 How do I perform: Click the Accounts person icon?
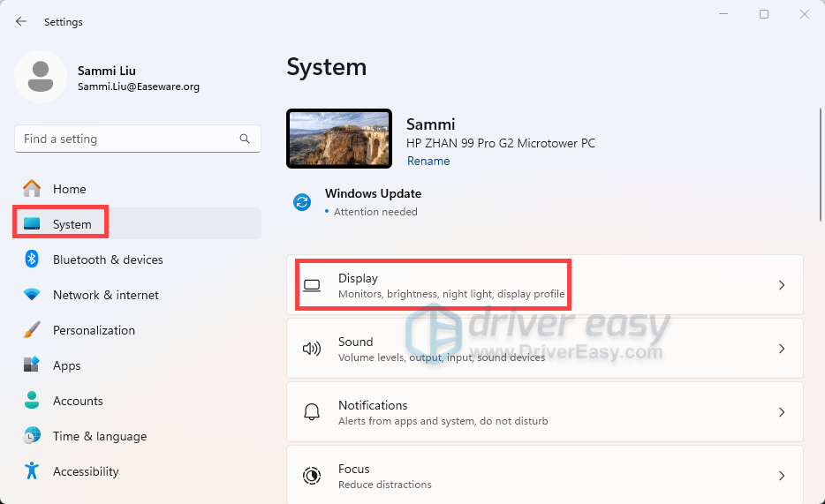[x=32, y=401]
